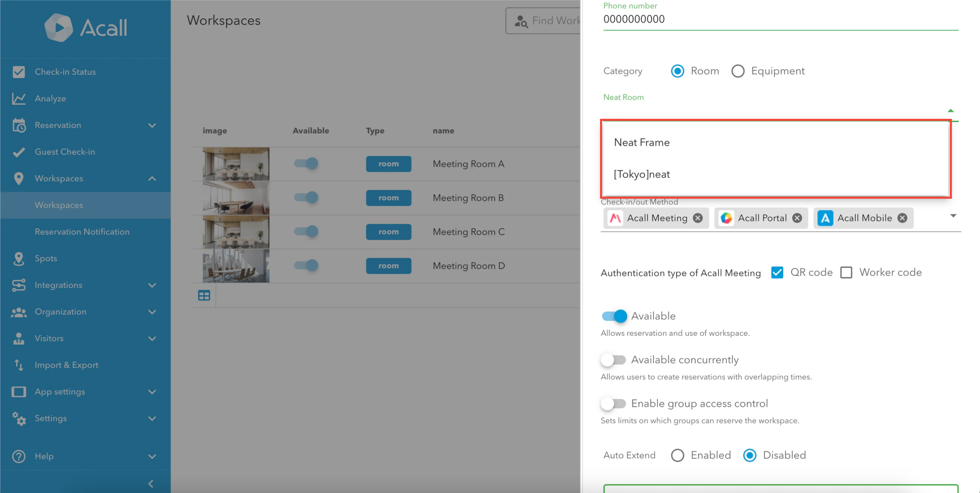Click the App settings screen icon
The height and width of the screenshot is (493, 980).
[x=19, y=391]
